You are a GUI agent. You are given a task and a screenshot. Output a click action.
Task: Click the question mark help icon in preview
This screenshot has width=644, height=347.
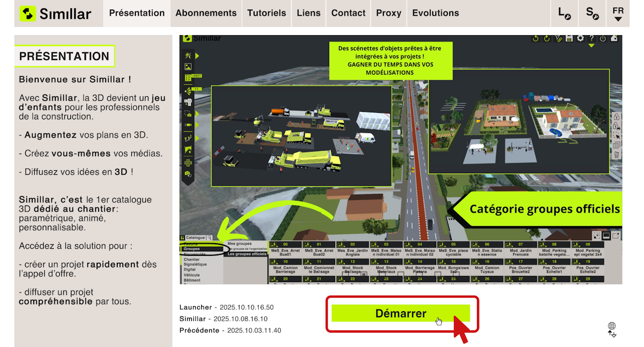coord(592,38)
